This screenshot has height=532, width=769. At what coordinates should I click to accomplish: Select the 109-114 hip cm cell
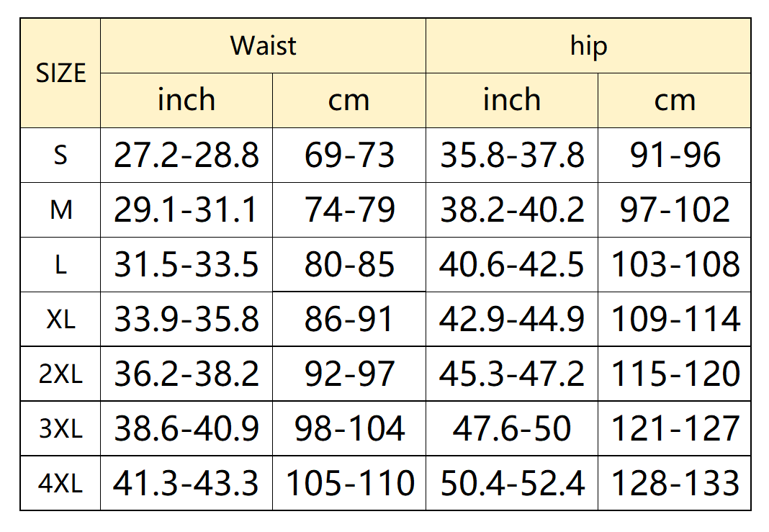coord(675,320)
